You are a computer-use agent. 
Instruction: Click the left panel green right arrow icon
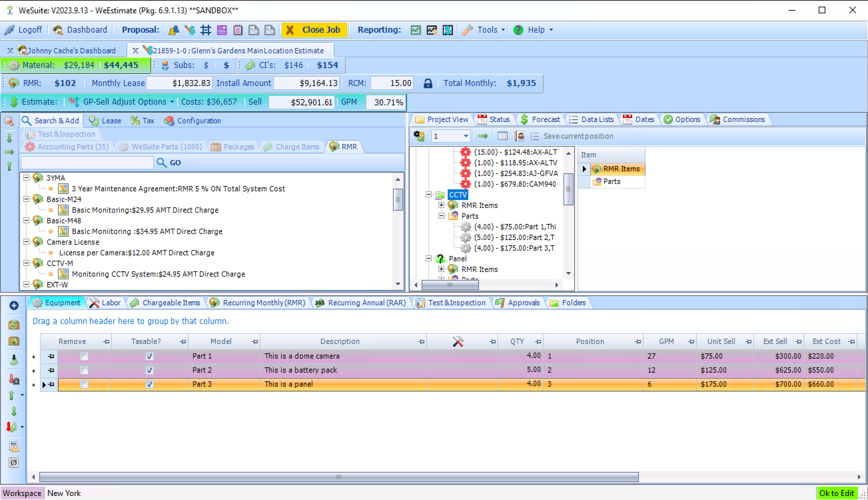pos(9,152)
